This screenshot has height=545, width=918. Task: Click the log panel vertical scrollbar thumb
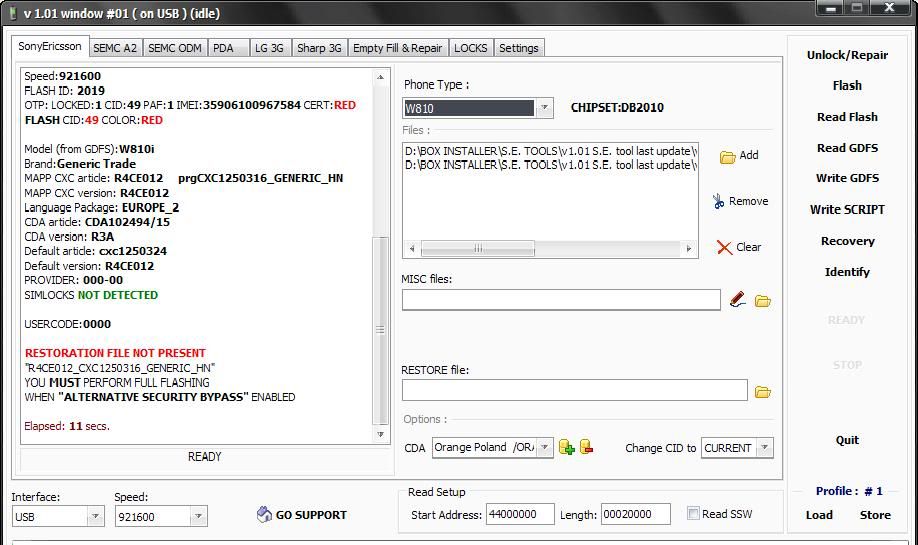point(381,330)
